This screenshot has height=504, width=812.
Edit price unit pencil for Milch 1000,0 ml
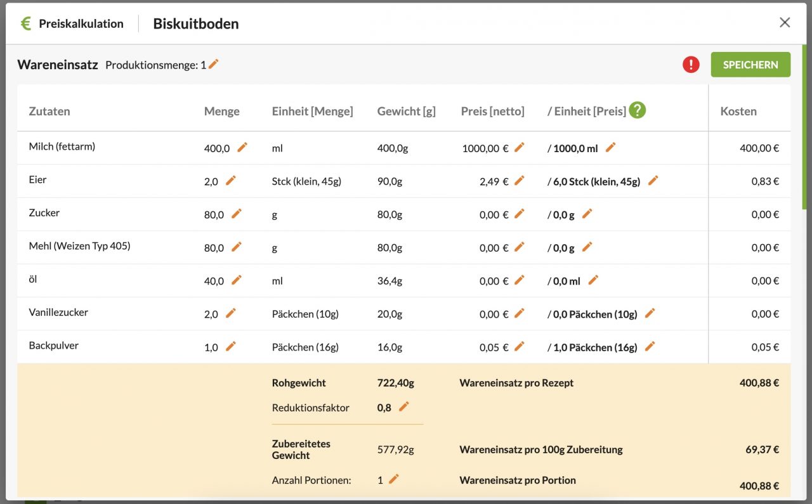611,147
